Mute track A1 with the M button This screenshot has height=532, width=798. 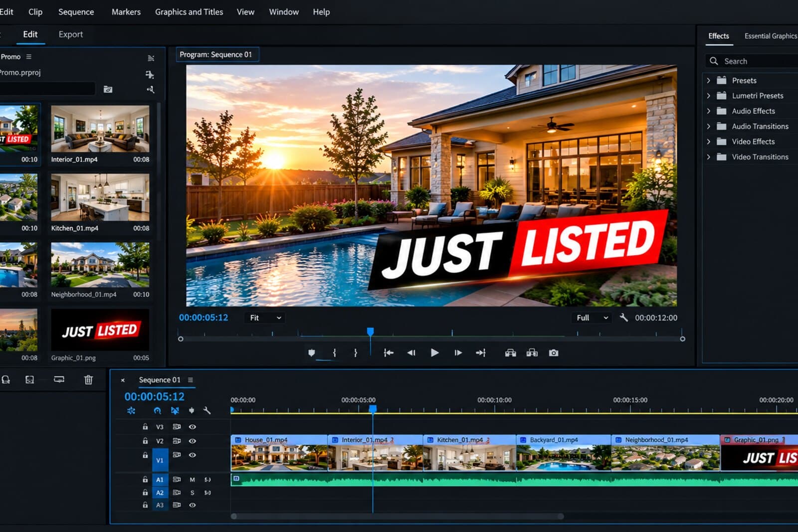tap(192, 480)
